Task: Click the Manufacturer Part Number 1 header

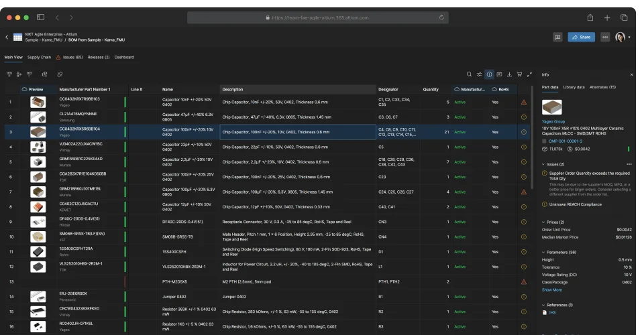Action: 85,89
